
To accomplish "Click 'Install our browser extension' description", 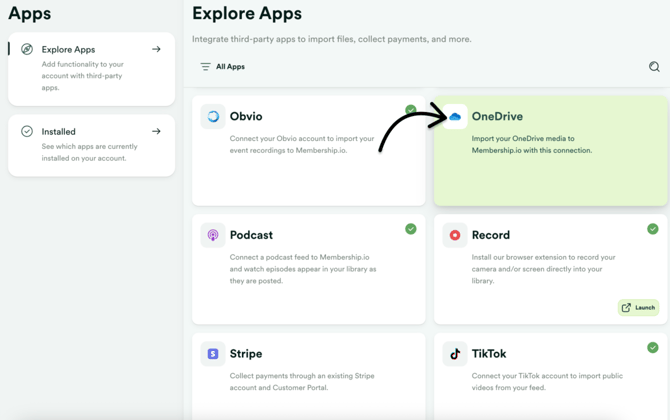I will [544, 269].
